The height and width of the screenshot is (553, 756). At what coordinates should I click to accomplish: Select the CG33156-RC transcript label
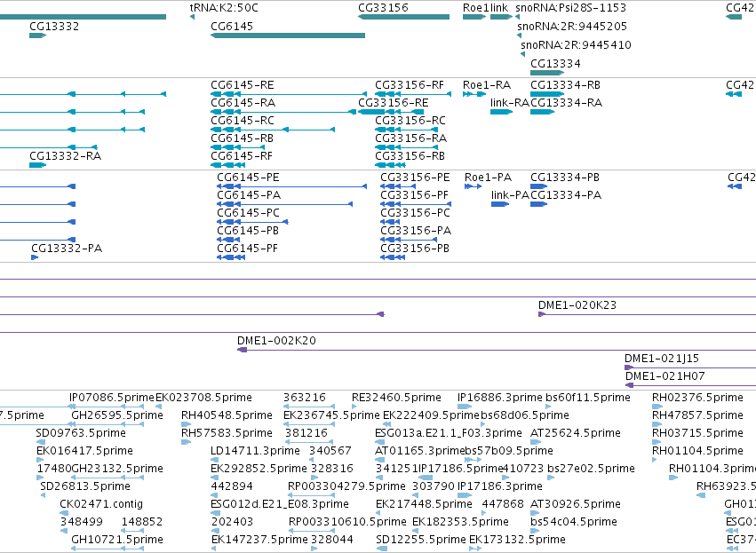[x=410, y=121]
